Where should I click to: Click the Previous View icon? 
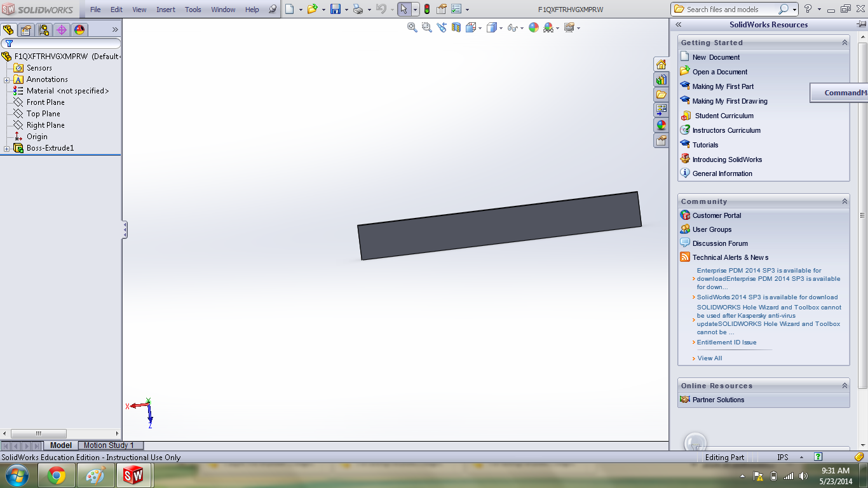coord(442,27)
